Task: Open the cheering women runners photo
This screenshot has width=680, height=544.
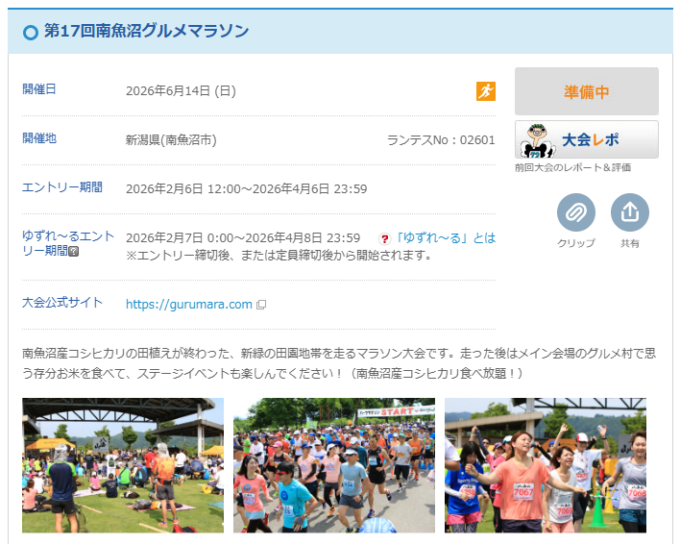Action: 545,465
